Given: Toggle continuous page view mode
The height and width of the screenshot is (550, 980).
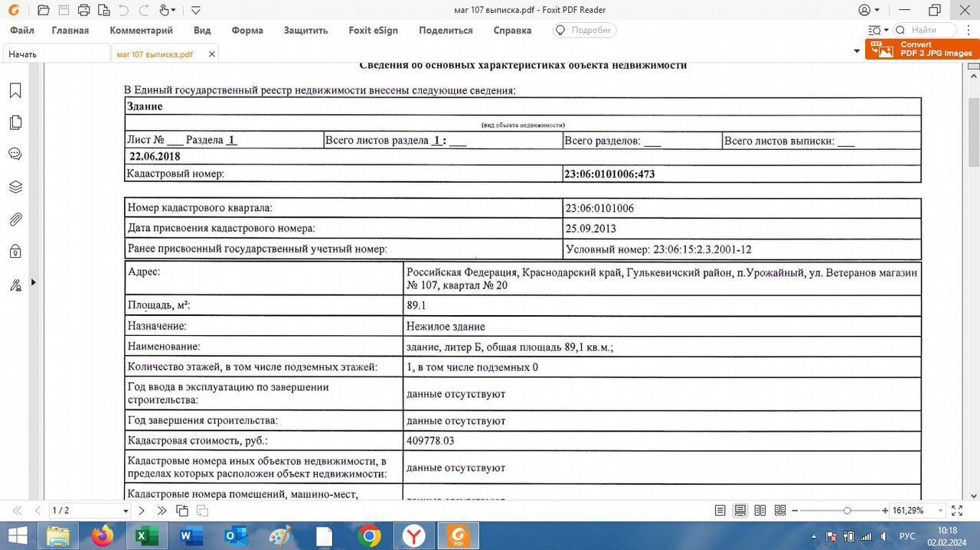Looking at the screenshot, I should [x=740, y=510].
